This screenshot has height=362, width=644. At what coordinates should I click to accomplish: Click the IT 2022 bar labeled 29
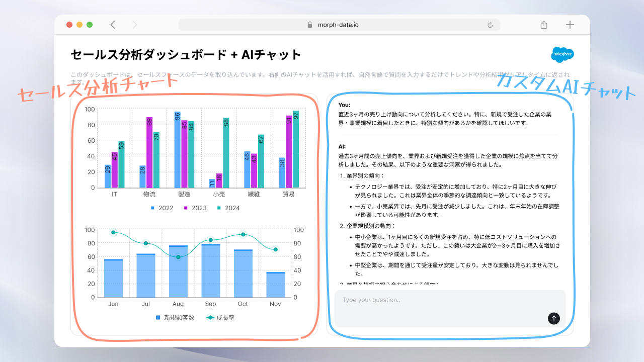(x=108, y=176)
